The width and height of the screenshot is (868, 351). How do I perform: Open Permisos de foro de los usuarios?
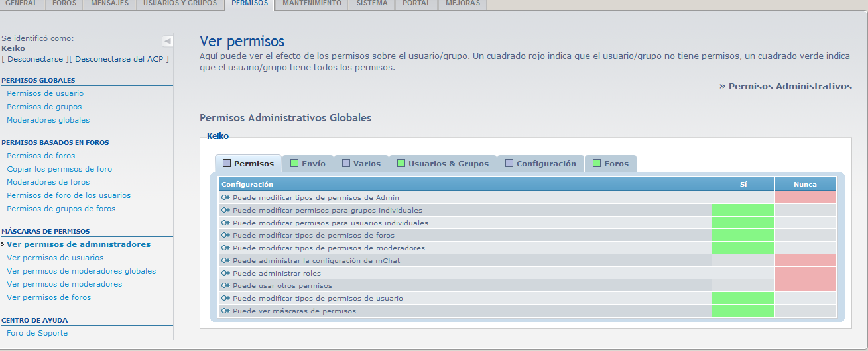69,195
